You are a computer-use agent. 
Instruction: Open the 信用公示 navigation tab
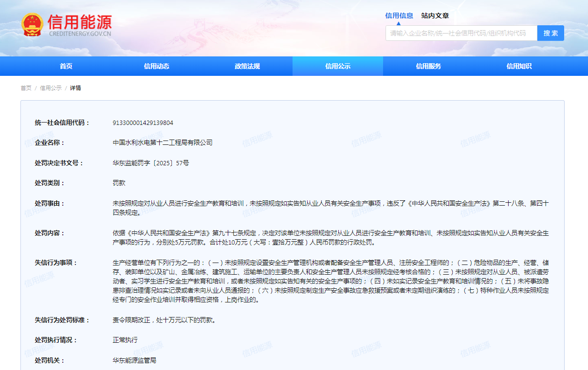tap(337, 66)
